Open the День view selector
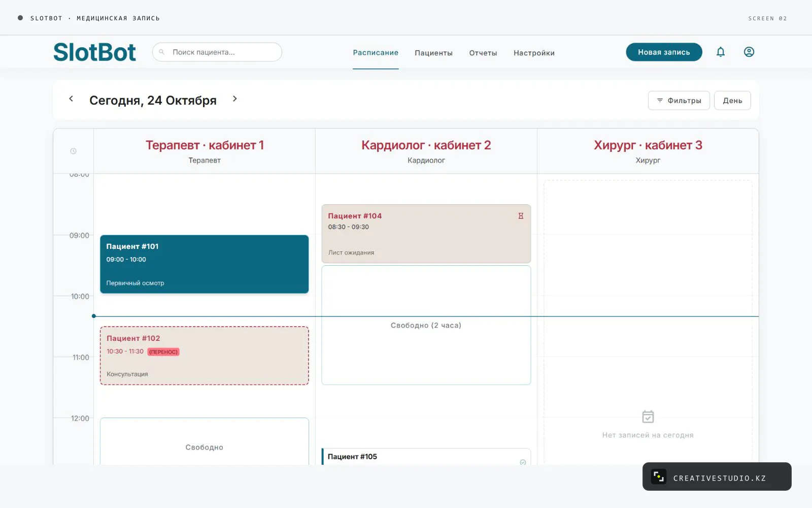Screen dimensions: 812x508 (x=732, y=101)
